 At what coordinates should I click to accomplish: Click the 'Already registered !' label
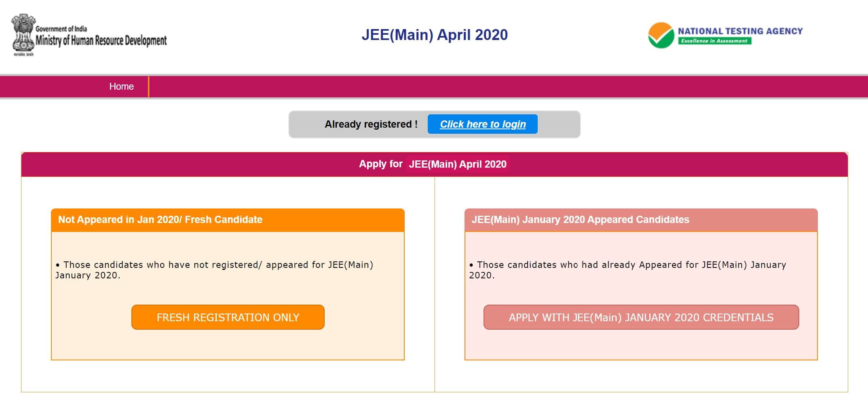point(371,124)
